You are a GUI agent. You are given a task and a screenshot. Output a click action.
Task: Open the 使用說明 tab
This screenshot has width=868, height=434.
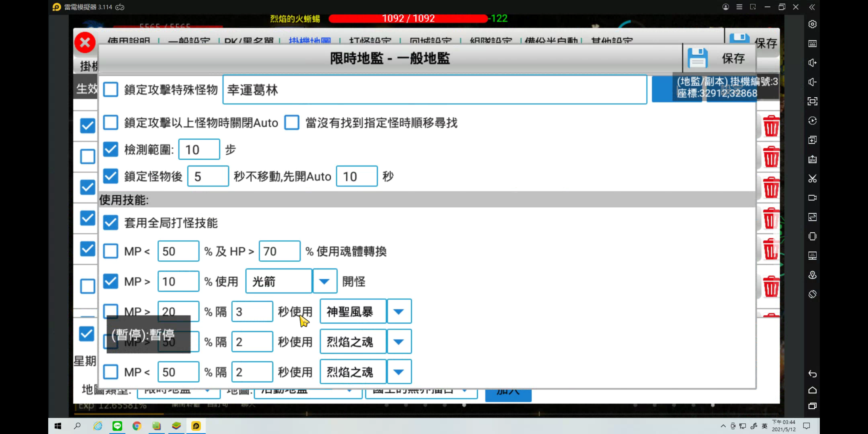pyautogui.click(x=129, y=40)
